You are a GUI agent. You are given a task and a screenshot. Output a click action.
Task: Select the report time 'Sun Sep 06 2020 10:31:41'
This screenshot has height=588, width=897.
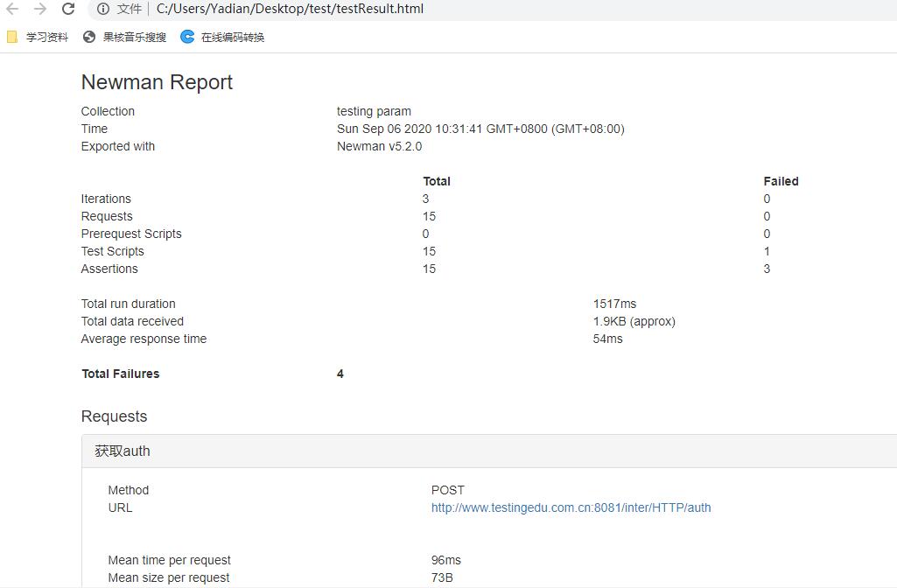(410, 129)
